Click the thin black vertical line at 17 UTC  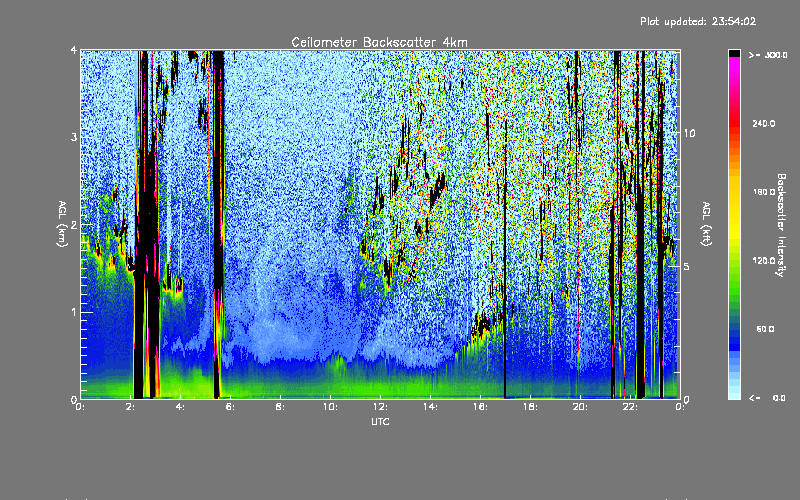505,260
